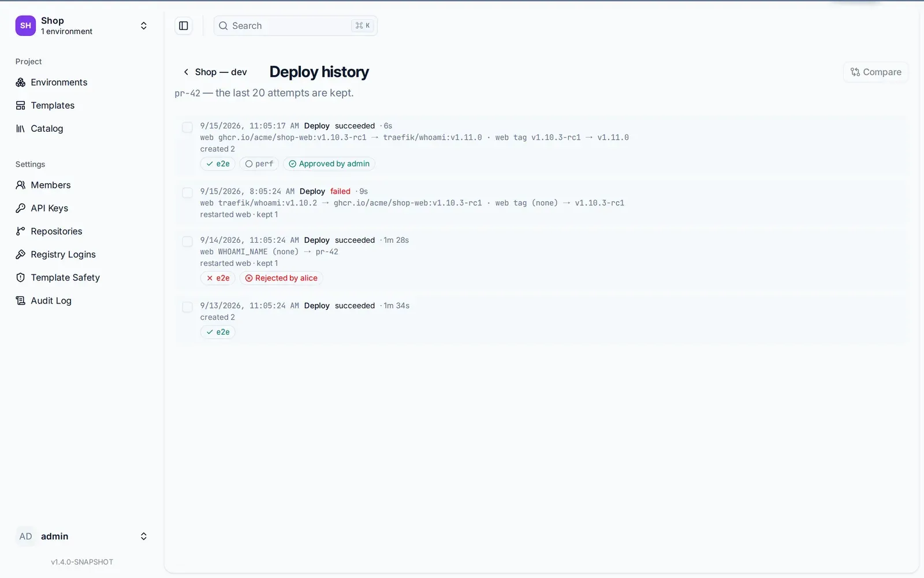
Task: Click the Registry Logins icon
Action: tap(21, 254)
